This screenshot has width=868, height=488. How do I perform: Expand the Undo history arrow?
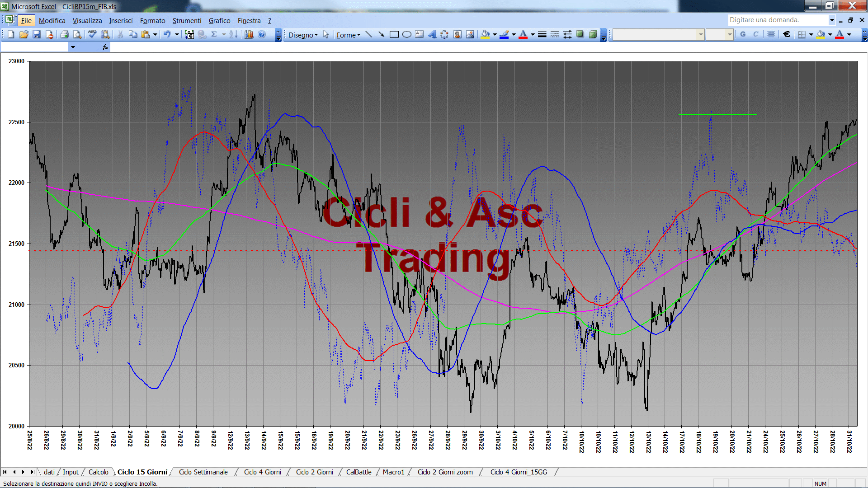point(177,34)
